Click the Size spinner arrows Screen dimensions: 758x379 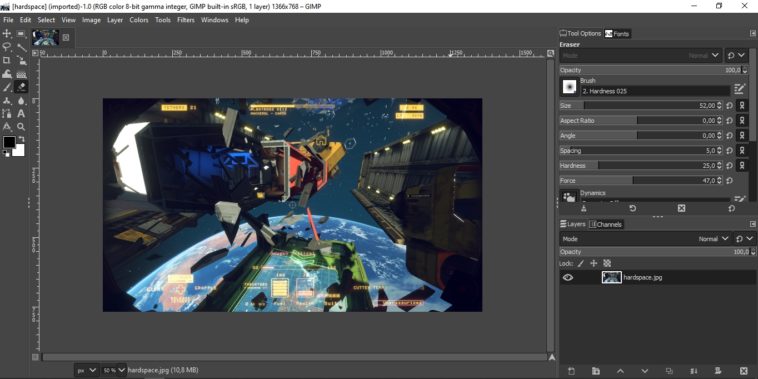click(719, 105)
